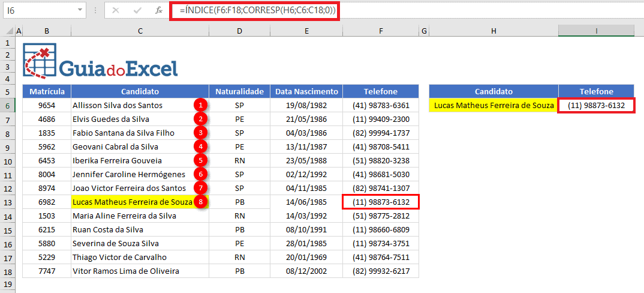Click the Naturalidade header cell
Viewport: 644px width, 293px height.
[239, 91]
